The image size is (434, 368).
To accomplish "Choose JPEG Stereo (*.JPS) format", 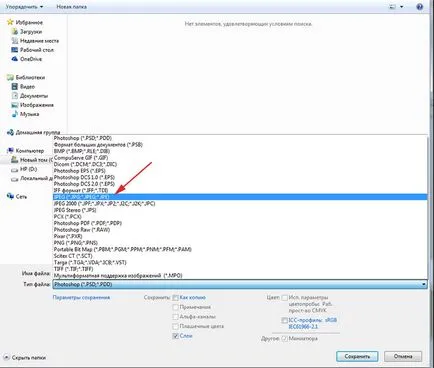I will tap(240, 210).
